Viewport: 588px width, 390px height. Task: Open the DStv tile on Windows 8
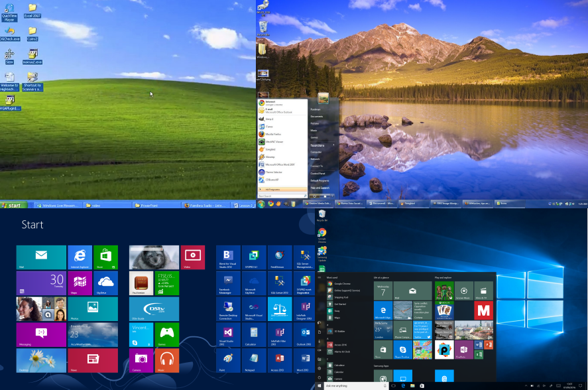point(154,309)
